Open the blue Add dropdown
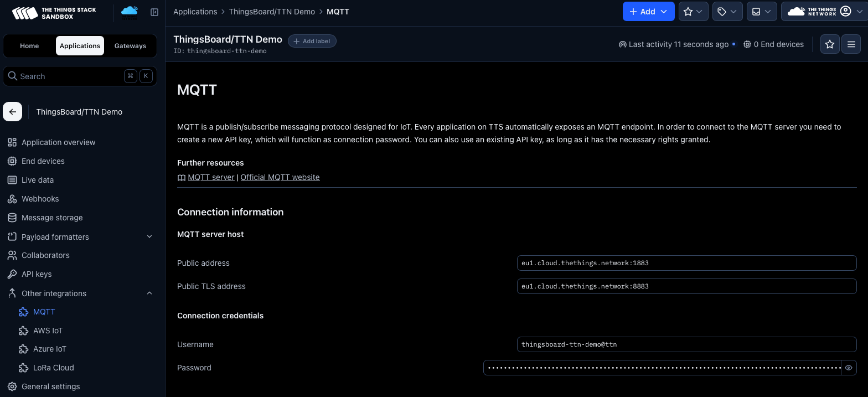 pyautogui.click(x=648, y=12)
